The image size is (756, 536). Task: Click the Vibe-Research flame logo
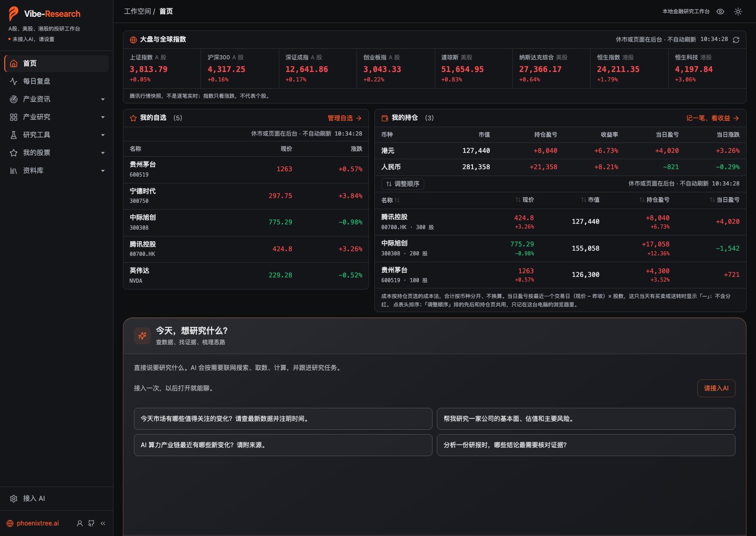point(14,14)
